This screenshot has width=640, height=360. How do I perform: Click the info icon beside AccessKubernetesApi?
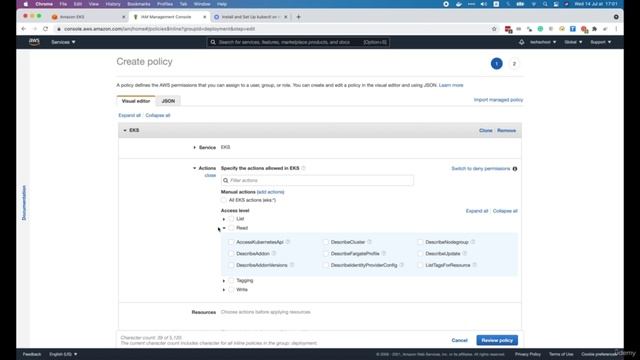pyautogui.click(x=288, y=242)
